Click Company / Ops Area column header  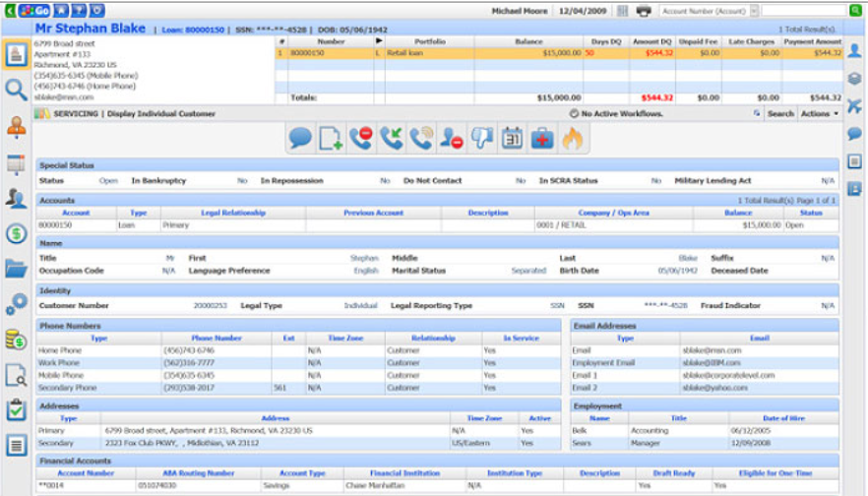613,213
